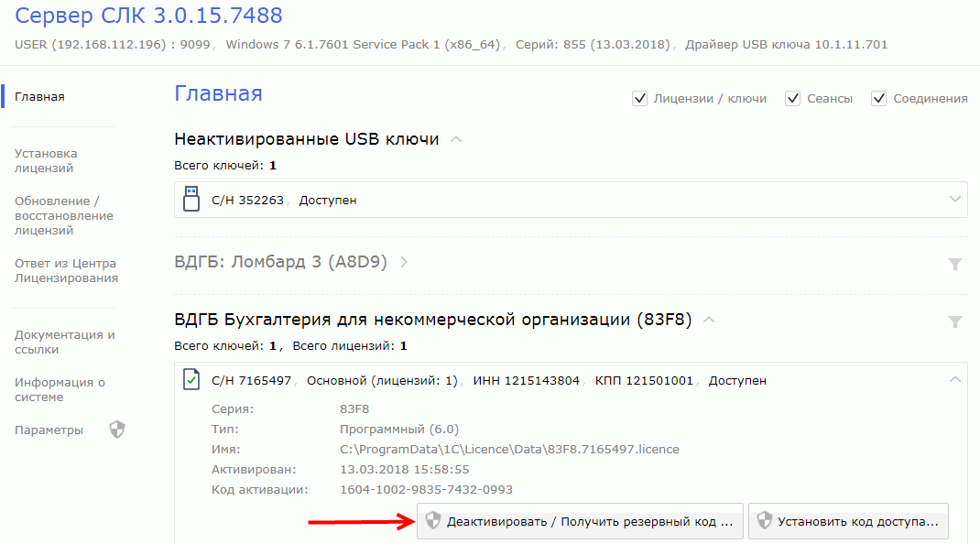Collapse ВДГБ Бухгалтерия для некоммерческой организации section
The width and height of the screenshot is (980, 544).
click(709, 320)
